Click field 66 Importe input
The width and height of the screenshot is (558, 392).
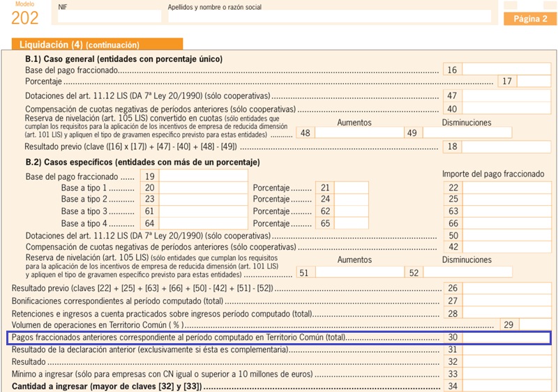[507, 223]
